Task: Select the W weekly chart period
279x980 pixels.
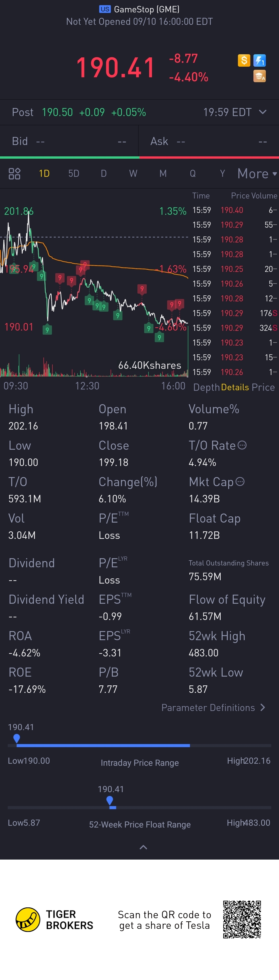Action: pos(133,173)
